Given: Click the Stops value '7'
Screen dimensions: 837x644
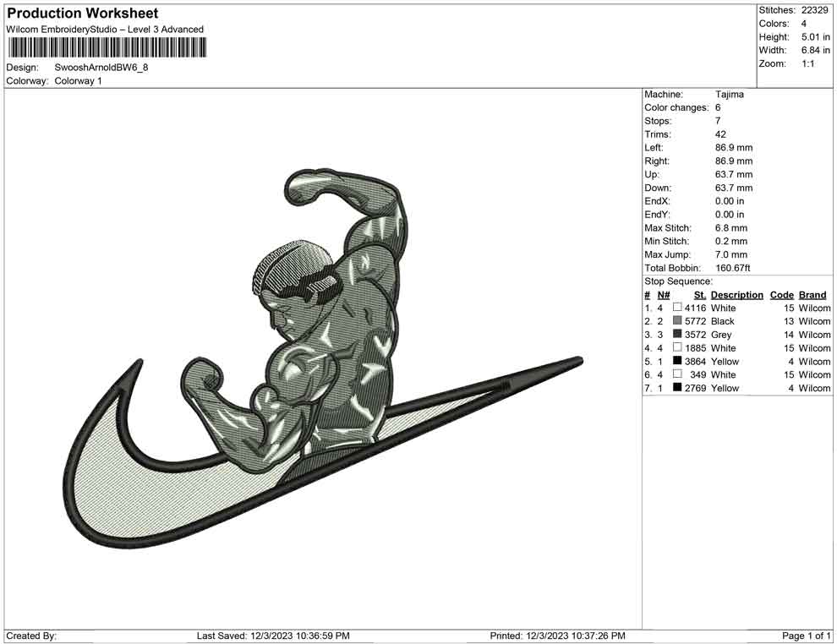Looking at the screenshot, I should click(718, 121).
